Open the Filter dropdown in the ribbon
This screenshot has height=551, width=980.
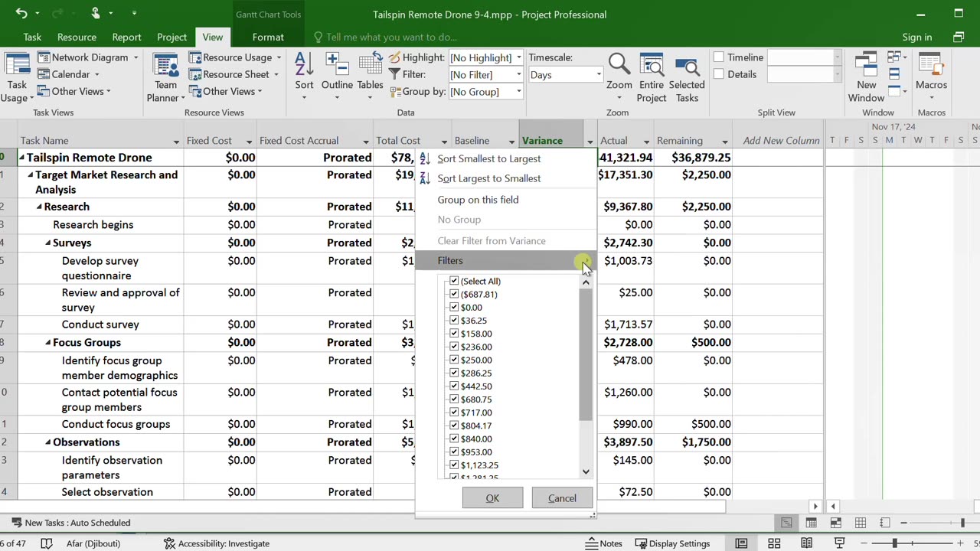(x=518, y=74)
